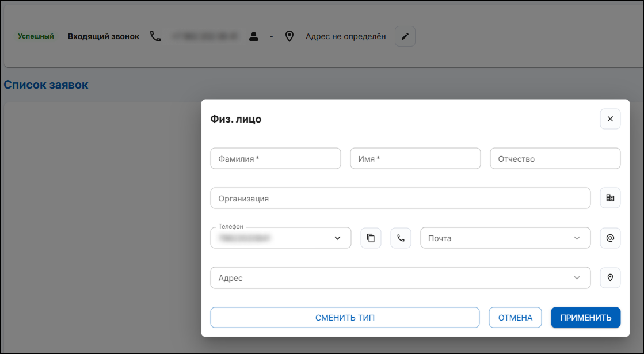Click the pencil edit button beside the address
This screenshot has width=644, height=354.
(405, 36)
